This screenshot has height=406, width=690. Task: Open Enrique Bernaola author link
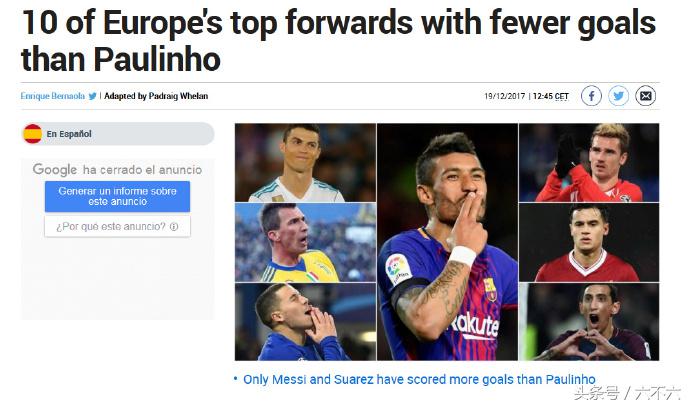tap(52, 96)
